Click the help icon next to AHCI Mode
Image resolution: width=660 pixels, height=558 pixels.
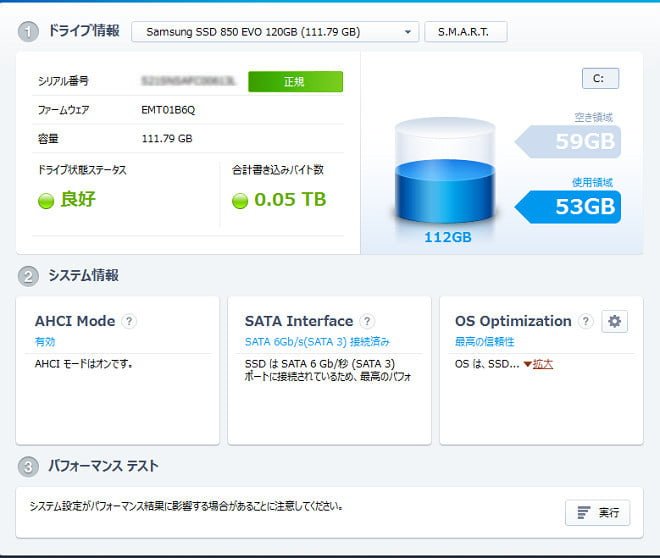[129, 321]
